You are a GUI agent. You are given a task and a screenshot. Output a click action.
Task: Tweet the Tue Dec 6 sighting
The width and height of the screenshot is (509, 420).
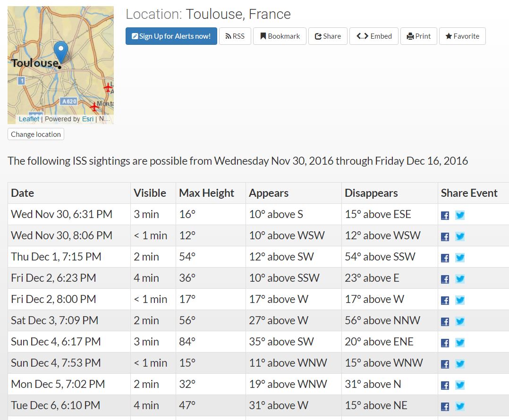pyautogui.click(x=460, y=406)
